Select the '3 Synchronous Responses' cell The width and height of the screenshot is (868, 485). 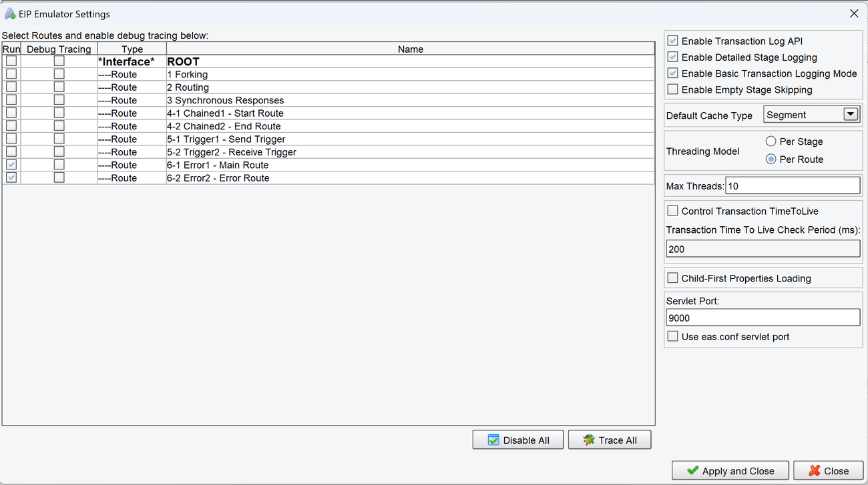click(411, 100)
